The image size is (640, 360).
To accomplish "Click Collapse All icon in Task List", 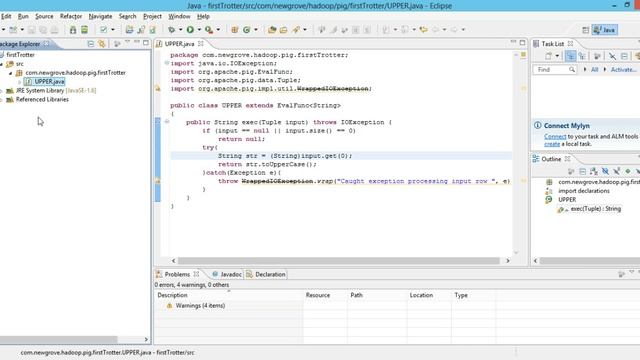I will click(624, 56).
